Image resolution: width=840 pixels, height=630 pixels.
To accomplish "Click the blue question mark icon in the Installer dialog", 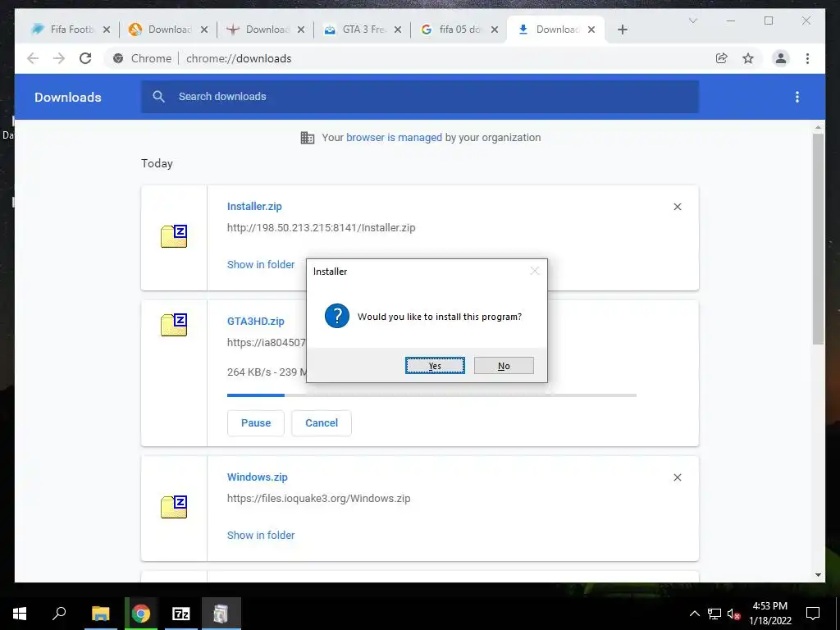I will [337, 316].
